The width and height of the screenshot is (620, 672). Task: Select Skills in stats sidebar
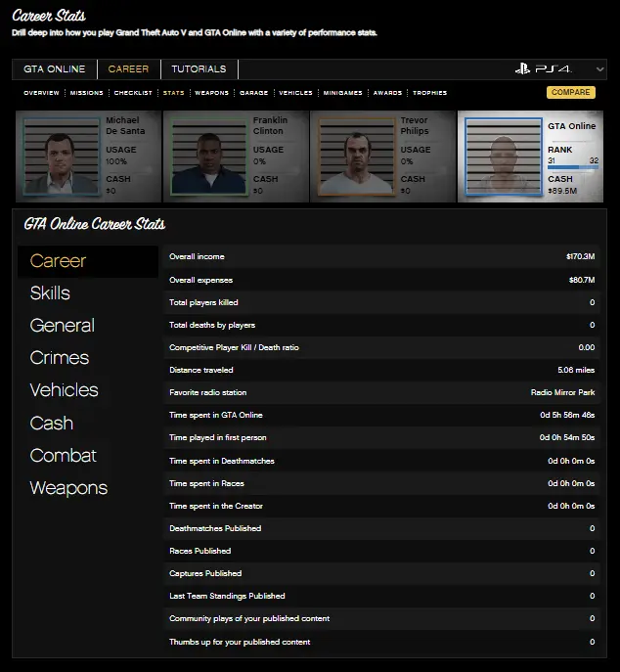click(50, 293)
